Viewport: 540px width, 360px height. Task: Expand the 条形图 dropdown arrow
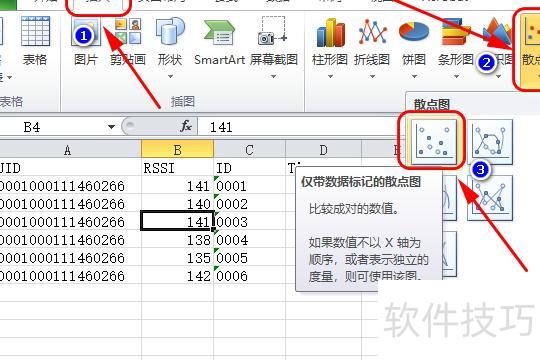(x=456, y=76)
